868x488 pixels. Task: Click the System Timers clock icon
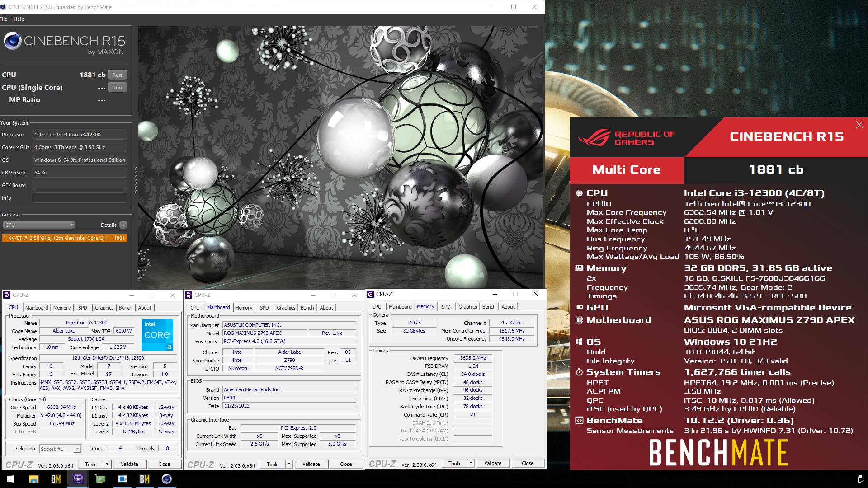pos(579,372)
